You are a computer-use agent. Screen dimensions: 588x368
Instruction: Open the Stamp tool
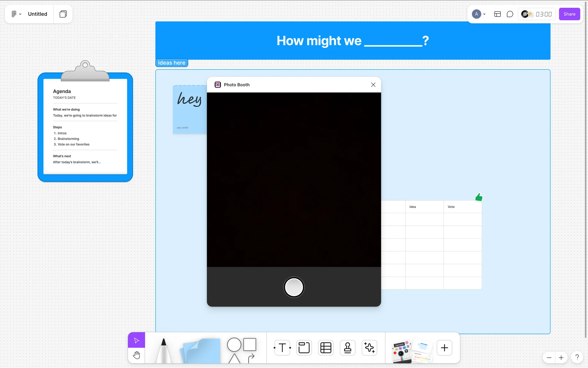348,348
